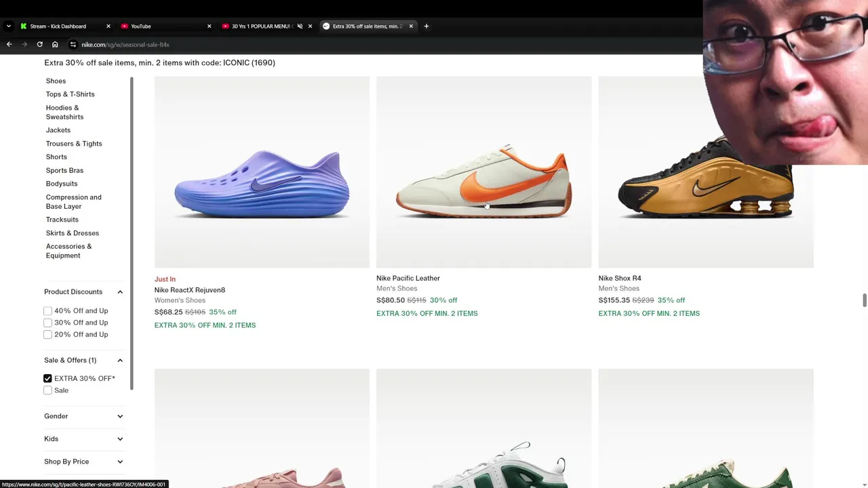Go back using the browser back arrow
The width and height of the screenshot is (868, 488).
(9, 44)
